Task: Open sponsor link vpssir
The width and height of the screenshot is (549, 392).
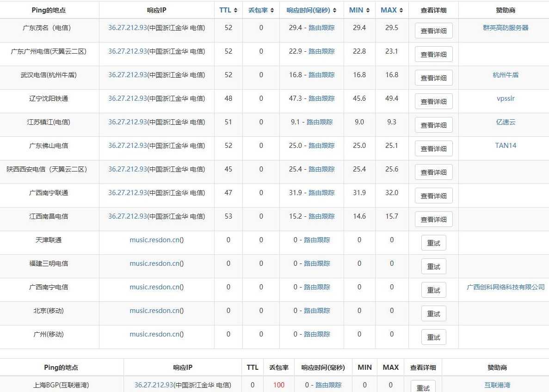Action: point(505,98)
